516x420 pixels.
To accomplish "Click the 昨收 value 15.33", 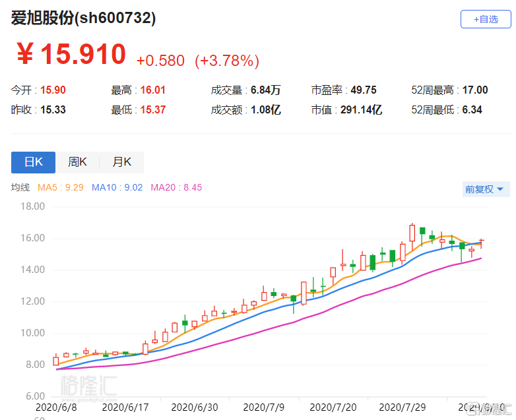I will pos(53,109).
